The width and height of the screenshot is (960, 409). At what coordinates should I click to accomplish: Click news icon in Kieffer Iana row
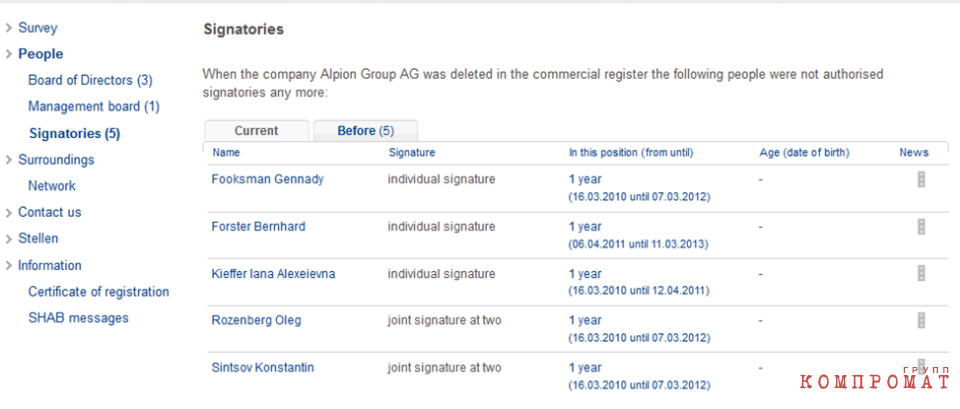[x=921, y=273]
